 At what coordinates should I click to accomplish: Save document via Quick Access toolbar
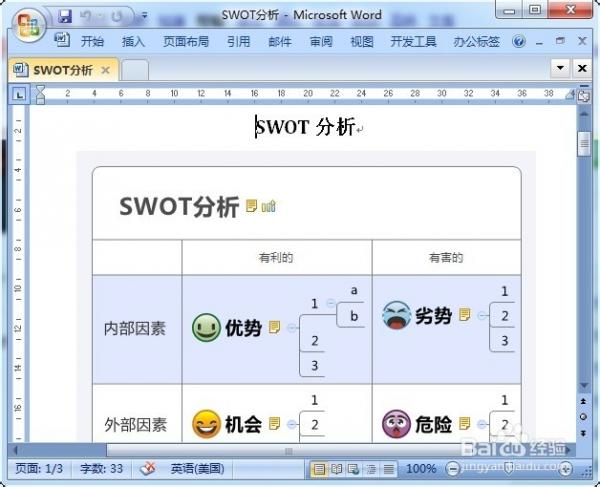pyautogui.click(x=65, y=17)
